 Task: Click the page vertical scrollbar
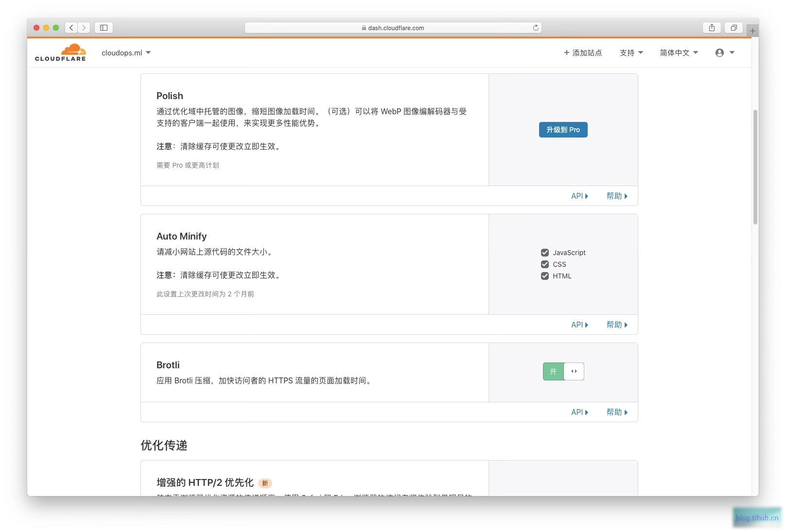[755, 167]
